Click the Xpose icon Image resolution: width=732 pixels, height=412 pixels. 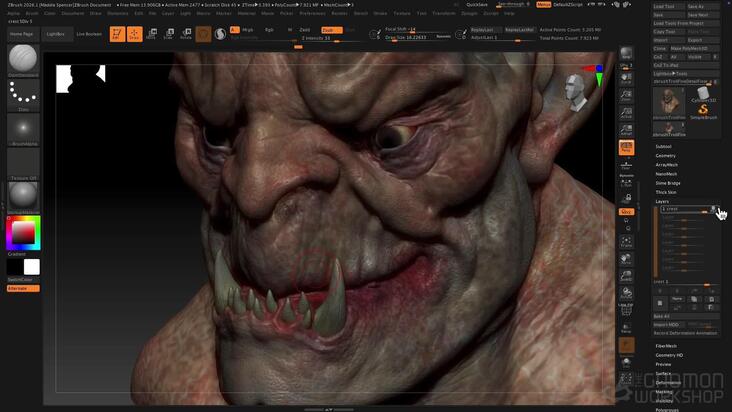(626, 379)
